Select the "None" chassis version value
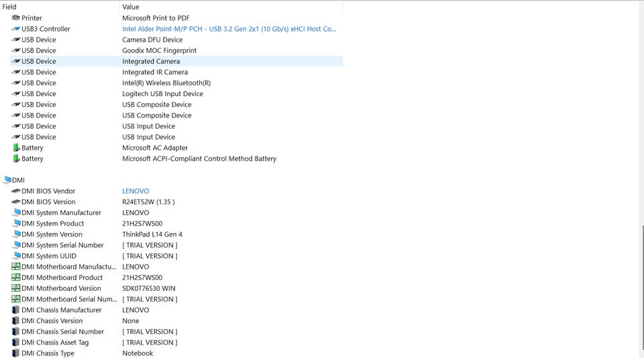The image size is (644, 358). [x=131, y=320]
